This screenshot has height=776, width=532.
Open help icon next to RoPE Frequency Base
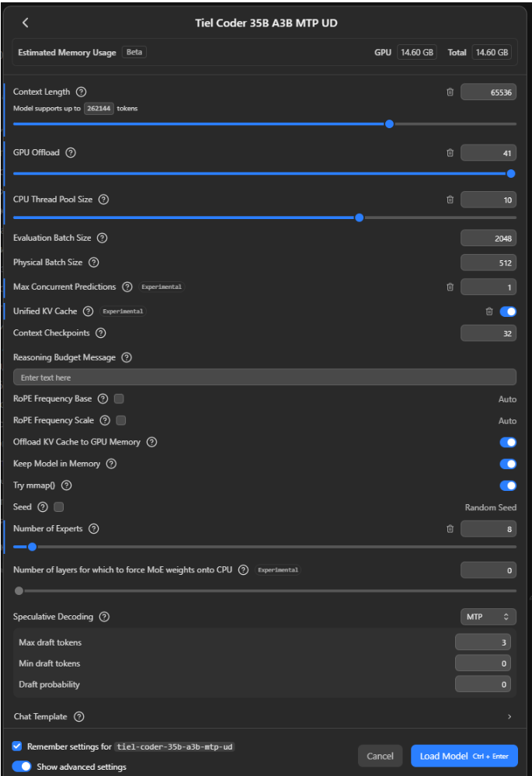[x=103, y=399]
